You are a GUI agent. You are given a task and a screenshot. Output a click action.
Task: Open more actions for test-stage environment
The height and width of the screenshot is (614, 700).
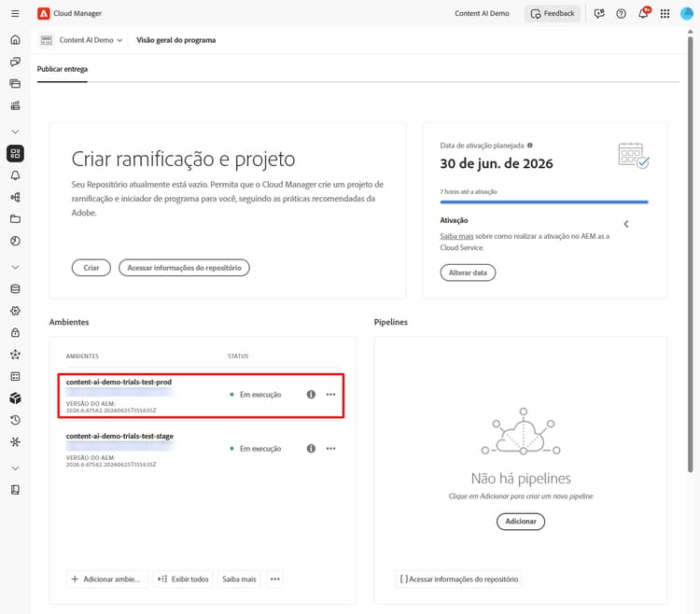click(x=330, y=449)
